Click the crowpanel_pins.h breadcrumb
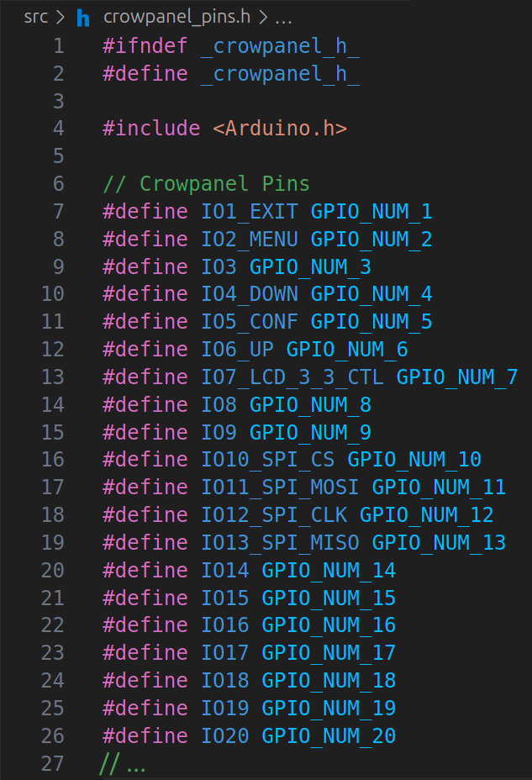Viewport: 532px width, 780px height. pyautogui.click(x=176, y=17)
